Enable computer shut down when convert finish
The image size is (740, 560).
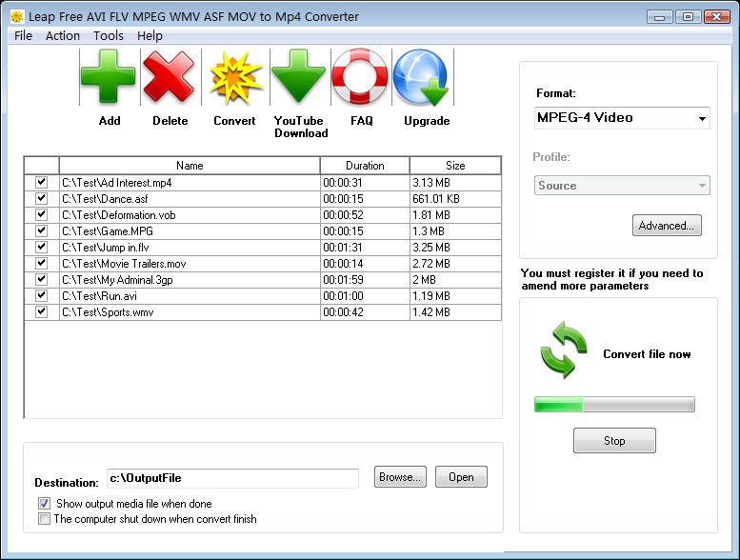[45, 519]
